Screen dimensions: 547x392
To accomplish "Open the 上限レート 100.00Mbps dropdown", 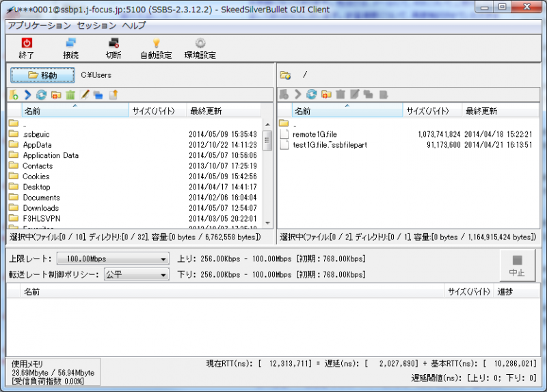I will click(x=113, y=259).
